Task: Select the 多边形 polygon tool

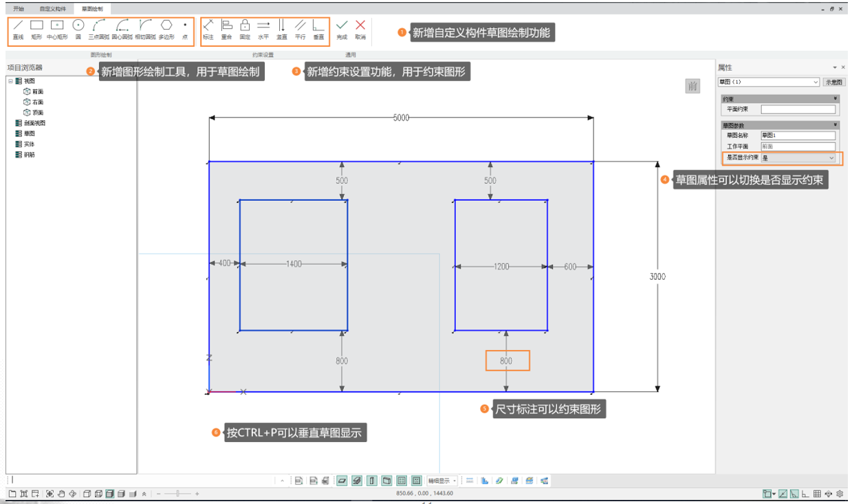Action: (x=166, y=29)
